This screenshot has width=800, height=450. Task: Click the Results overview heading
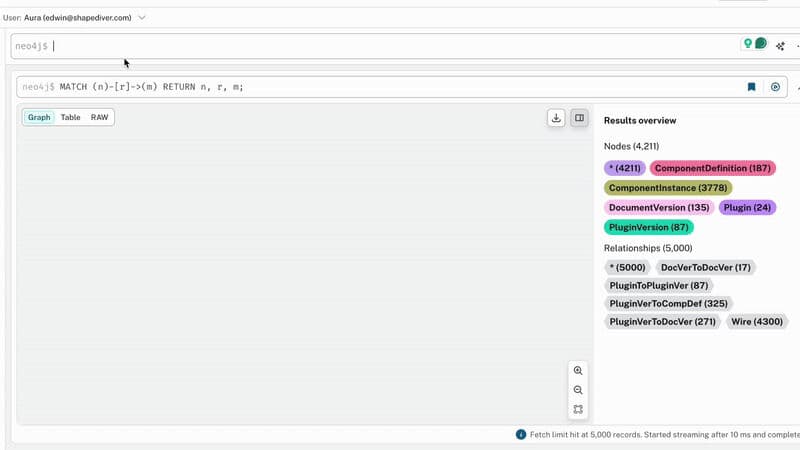[x=640, y=120]
